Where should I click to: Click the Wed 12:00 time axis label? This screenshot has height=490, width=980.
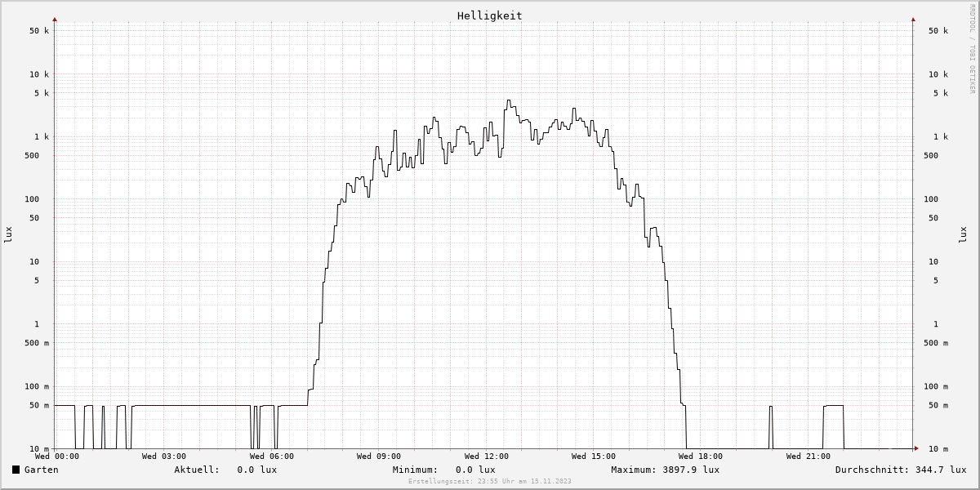pos(486,457)
